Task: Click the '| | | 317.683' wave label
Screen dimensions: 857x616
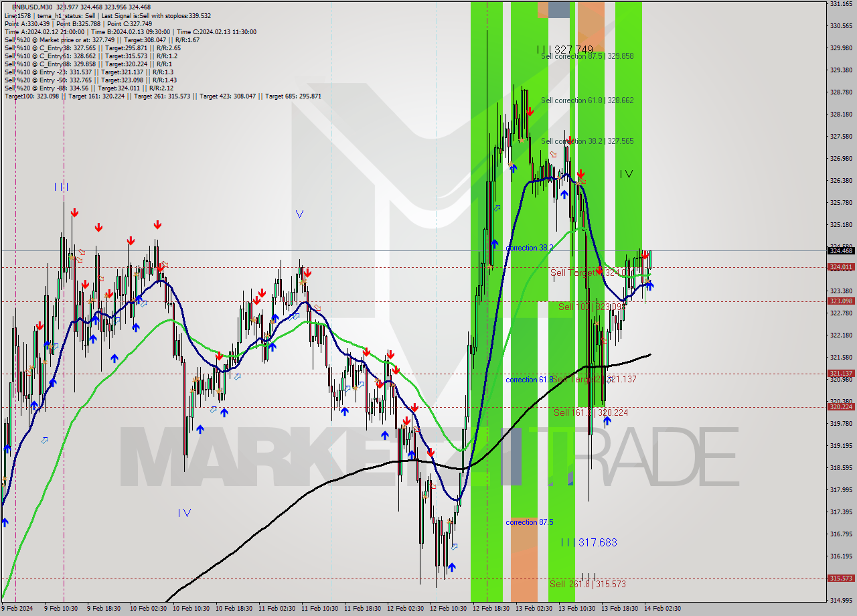Action: click(589, 542)
